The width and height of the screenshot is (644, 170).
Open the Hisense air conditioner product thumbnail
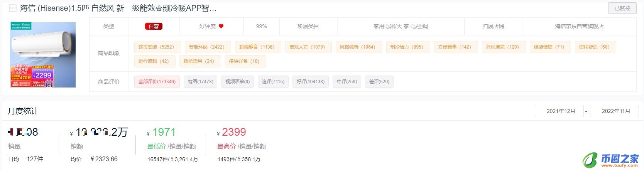click(x=43, y=54)
